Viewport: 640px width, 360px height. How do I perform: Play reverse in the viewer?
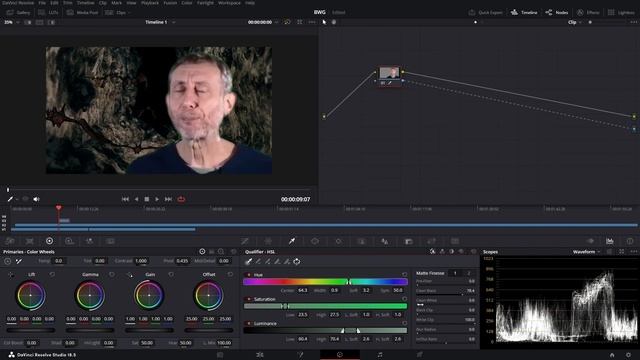point(136,199)
